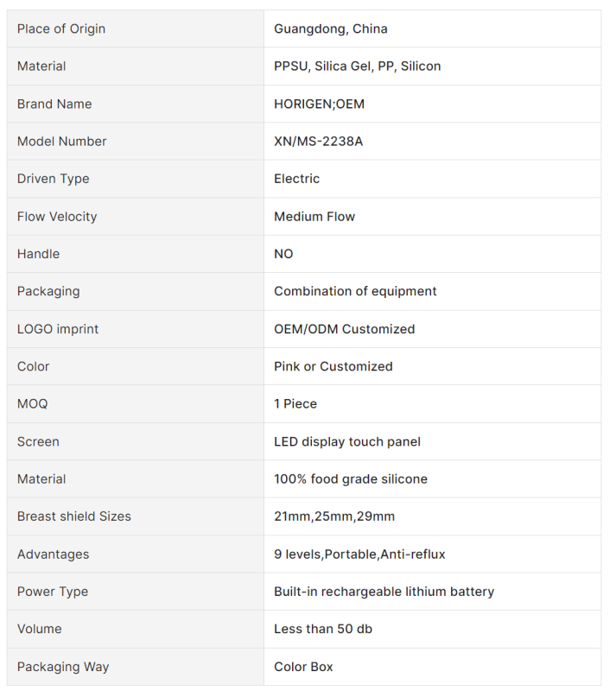Click the Combination of equipment value
Screen dimensions: 616x691
355,291
